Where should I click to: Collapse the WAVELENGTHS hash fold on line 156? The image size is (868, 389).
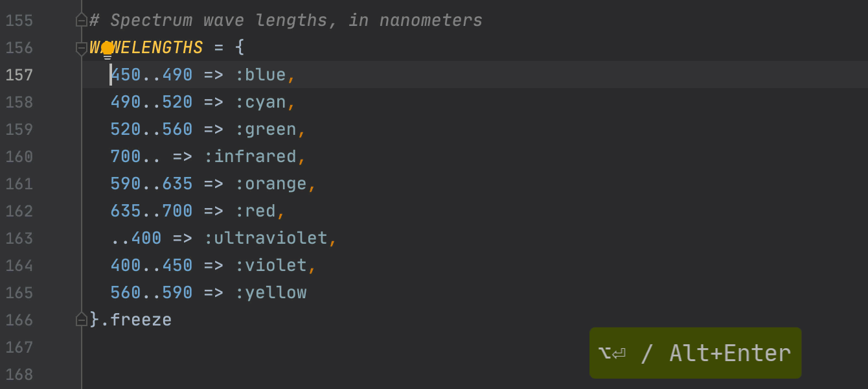pos(82,48)
